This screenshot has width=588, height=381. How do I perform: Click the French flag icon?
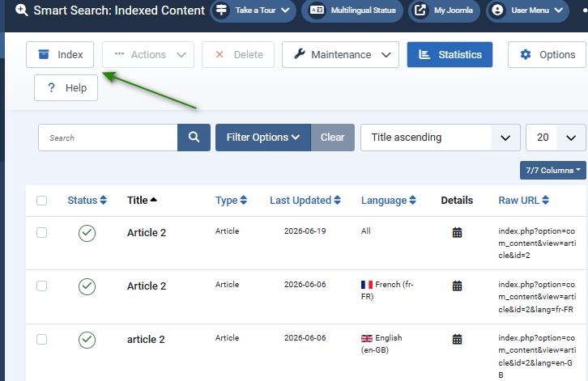click(x=367, y=285)
